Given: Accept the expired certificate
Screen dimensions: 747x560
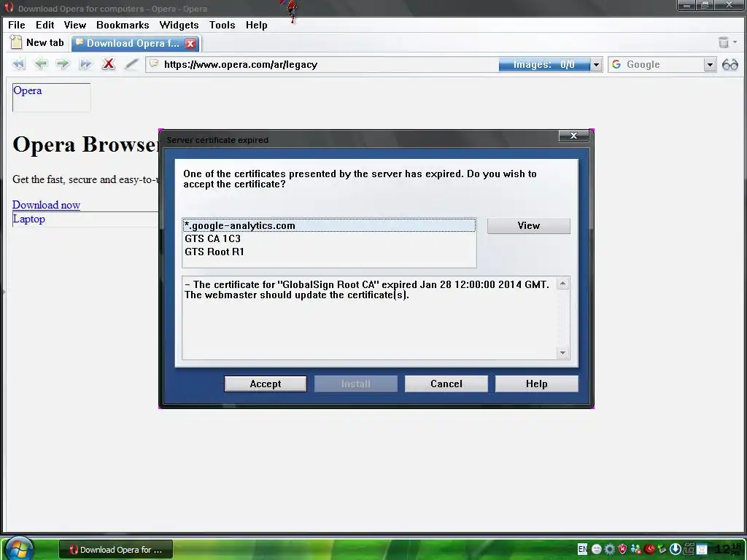Looking at the screenshot, I should point(266,384).
